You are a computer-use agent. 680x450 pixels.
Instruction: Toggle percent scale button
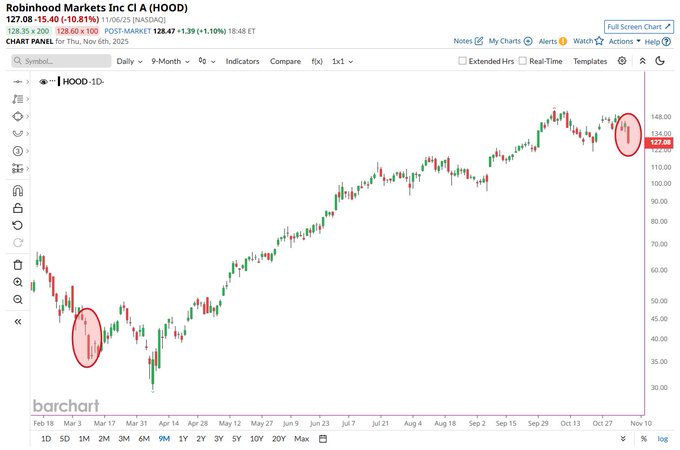[644, 439]
